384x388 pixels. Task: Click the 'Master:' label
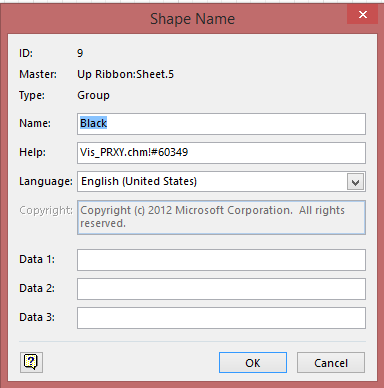click(38, 74)
